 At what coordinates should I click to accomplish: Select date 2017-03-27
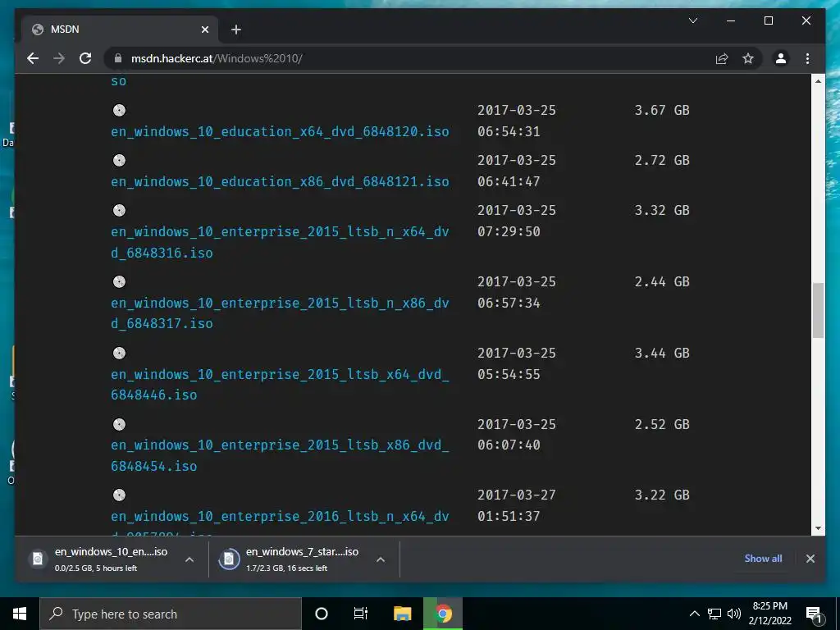coord(517,495)
